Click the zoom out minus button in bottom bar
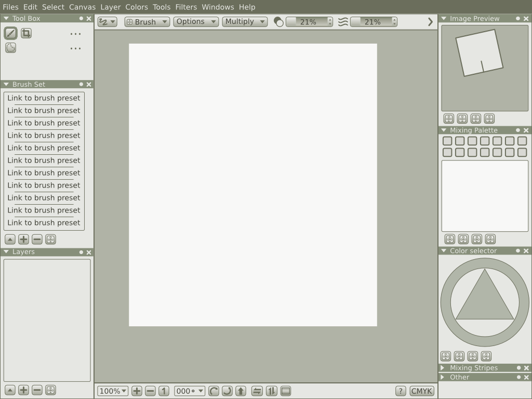This screenshot has width=532, height=399. click(x=150, y=391)
